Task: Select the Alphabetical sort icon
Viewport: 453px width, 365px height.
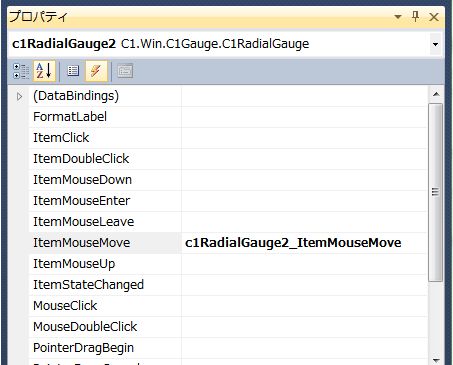Action: pos(44,71)
